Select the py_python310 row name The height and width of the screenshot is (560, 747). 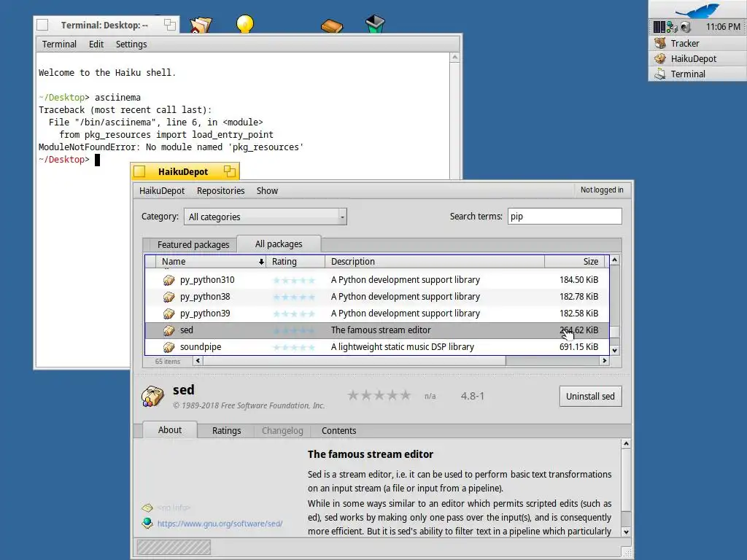[207, 280]
